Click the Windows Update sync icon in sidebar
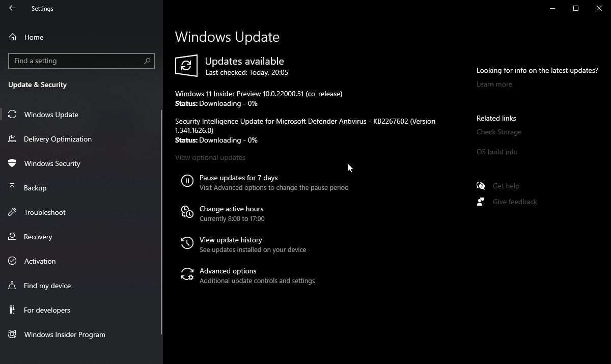This screenshot has width=611, height=364. [x=13, y=115]
